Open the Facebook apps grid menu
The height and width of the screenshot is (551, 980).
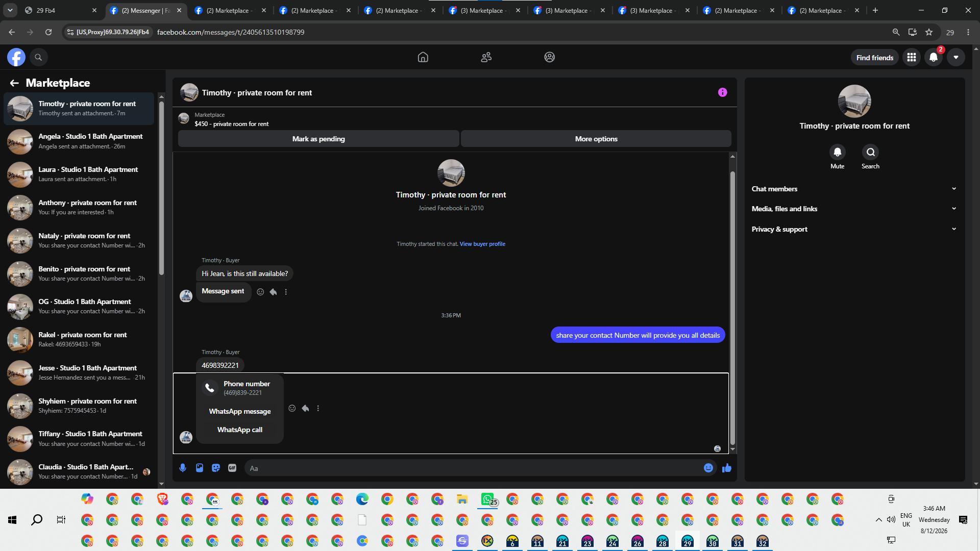[912, 57]
